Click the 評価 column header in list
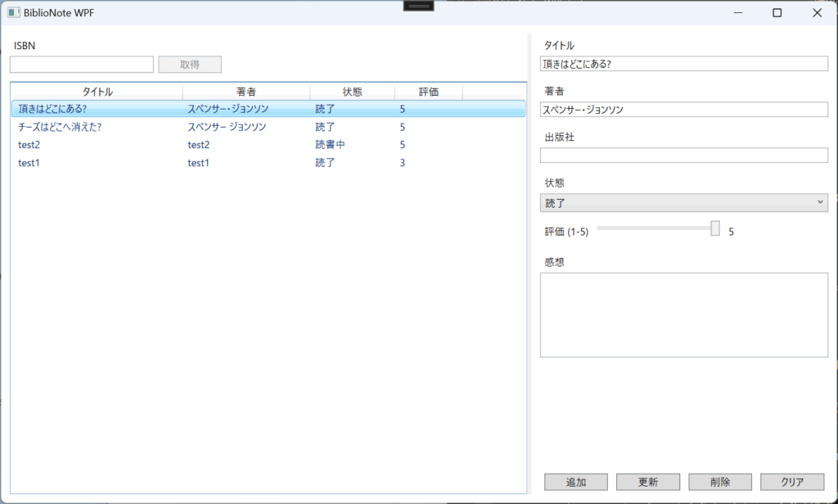The height and width of the screenshot is (504, 838). (428, 92)
